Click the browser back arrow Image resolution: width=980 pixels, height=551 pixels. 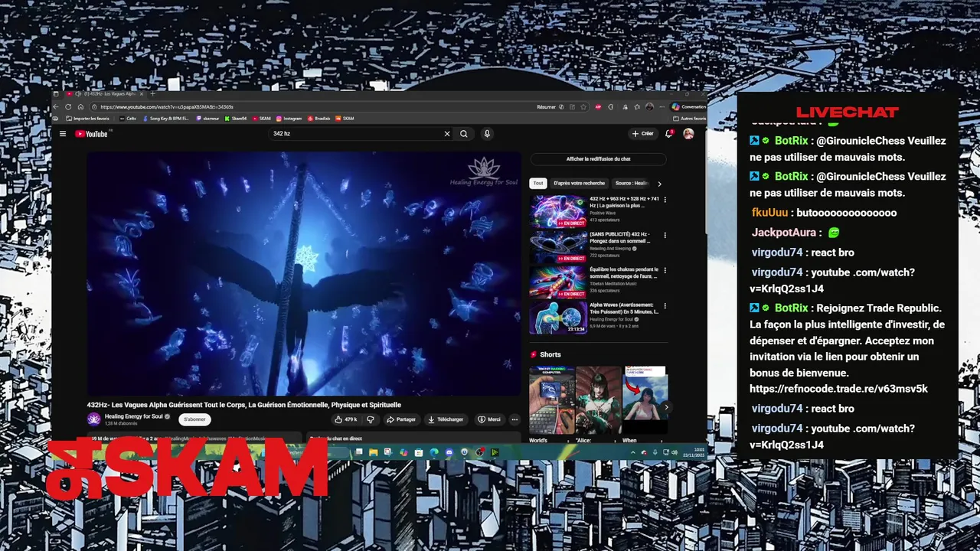pyautogui.click(x=56, y=107)
